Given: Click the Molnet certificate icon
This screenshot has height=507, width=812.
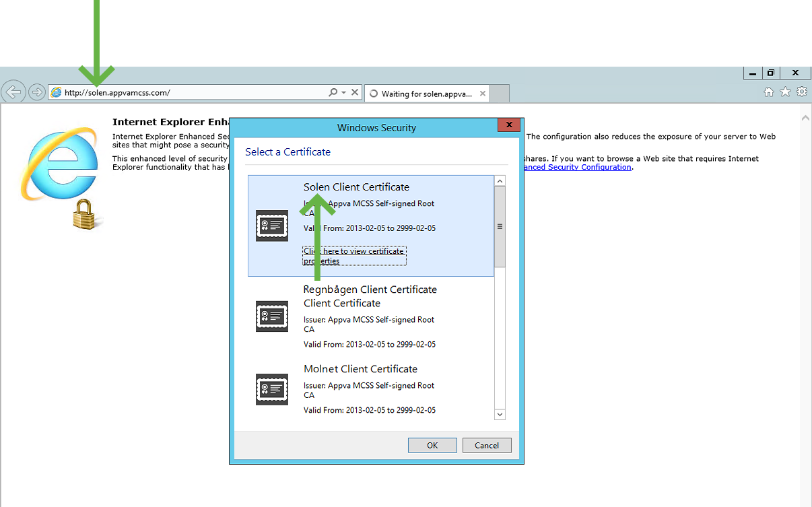Looking at the screenshot, I should point(272,389).
